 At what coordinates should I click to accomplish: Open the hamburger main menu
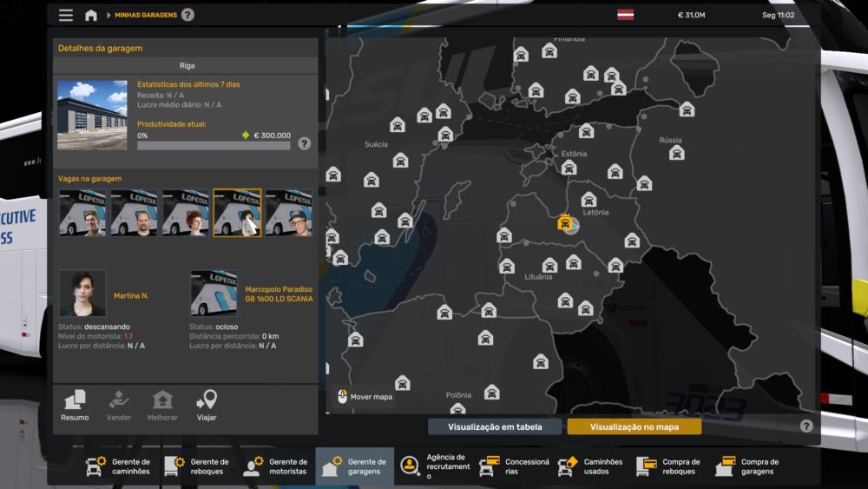pyautogui.click(x=66, y=15)
